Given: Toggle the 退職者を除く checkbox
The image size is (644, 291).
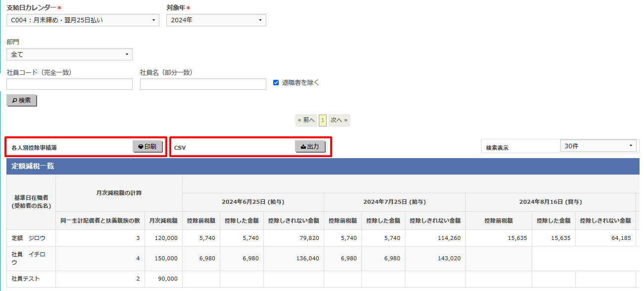Looking at the screenshot, I should 276,83.
